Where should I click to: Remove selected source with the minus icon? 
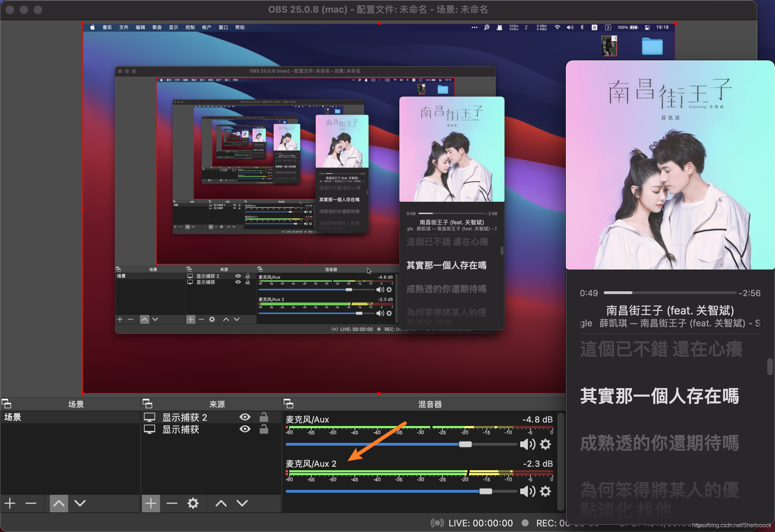coord(172,503)
